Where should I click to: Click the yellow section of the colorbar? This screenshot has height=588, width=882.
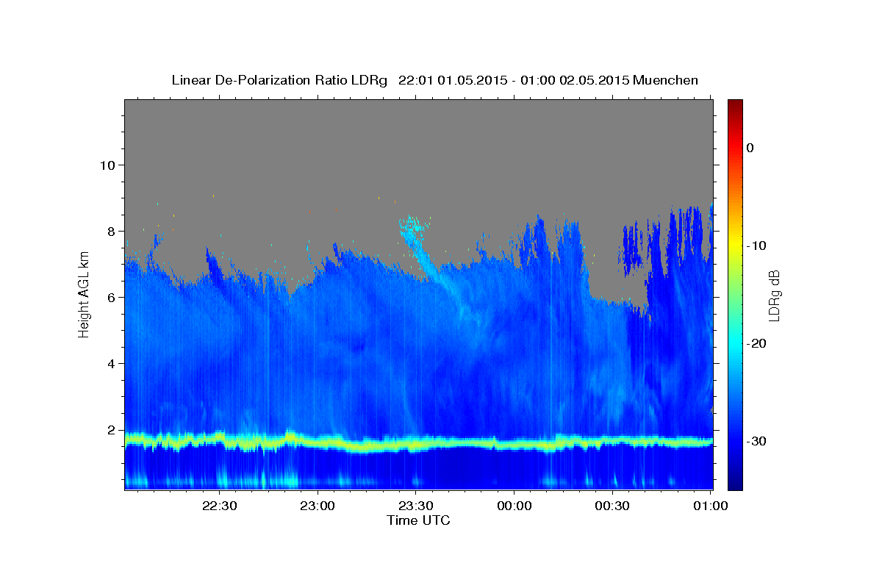click(x=735, y=244)
